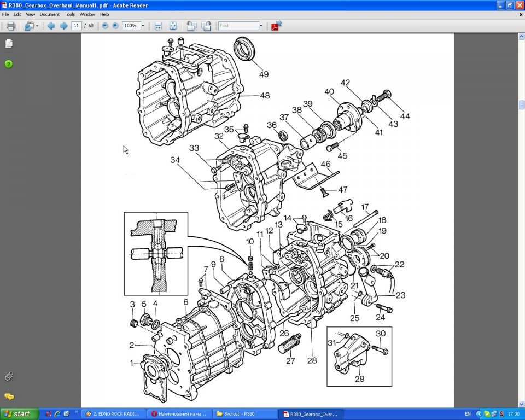Click part label 49 in the diagram

click(x=264, y=74)
